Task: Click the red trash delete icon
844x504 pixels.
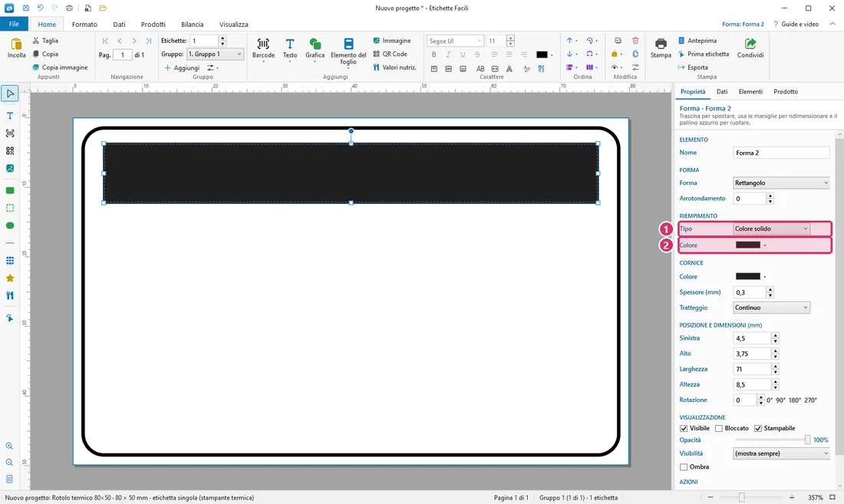Action: 635,41
